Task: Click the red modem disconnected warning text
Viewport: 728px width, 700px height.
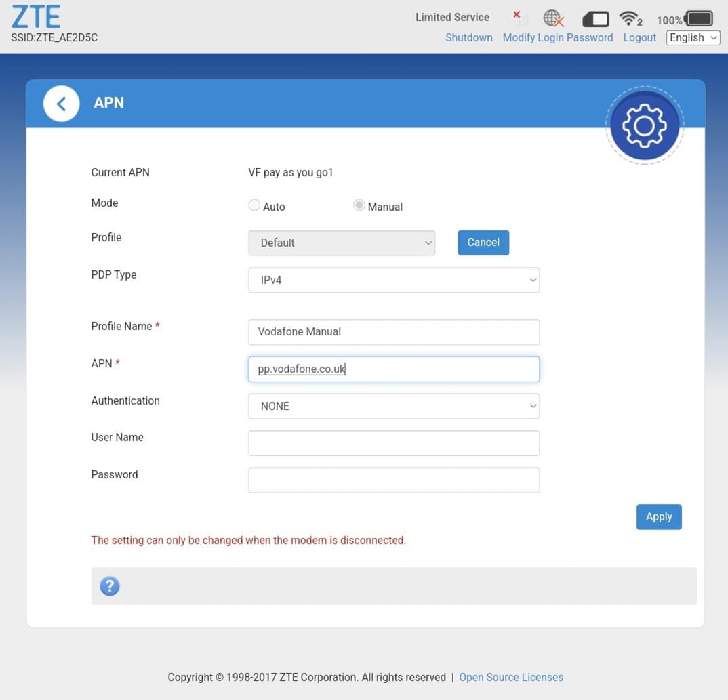Action: [x=248, y=540]
